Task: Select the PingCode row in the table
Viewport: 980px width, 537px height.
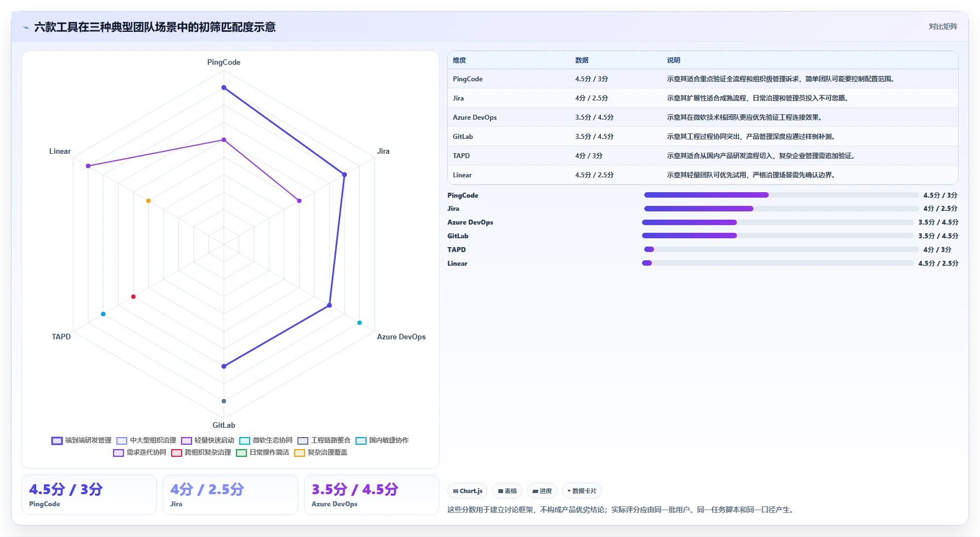Action: 703,79
